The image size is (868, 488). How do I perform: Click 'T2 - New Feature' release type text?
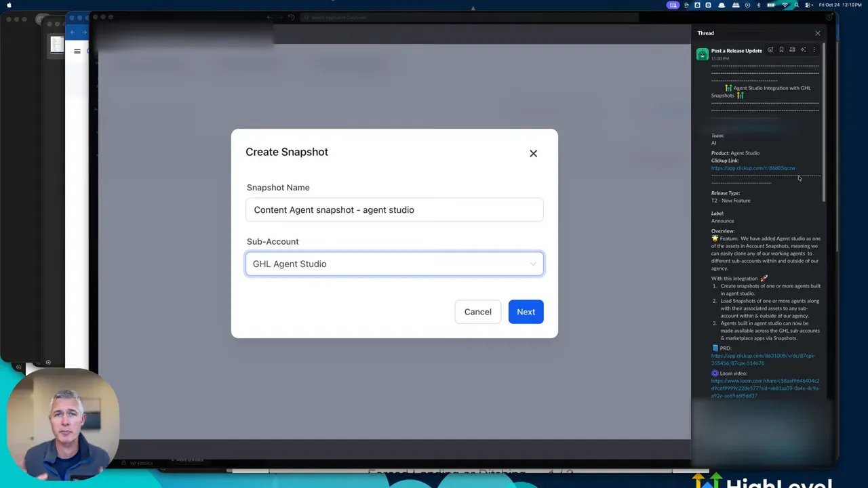coord(730,201)
